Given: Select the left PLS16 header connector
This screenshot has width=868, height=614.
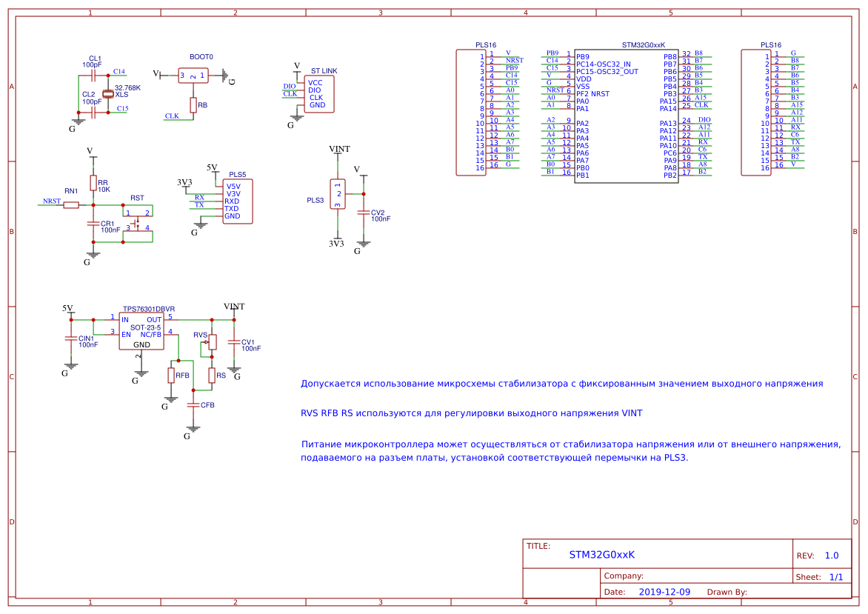Looking at the screenshot, I should [x=471, y=113].
